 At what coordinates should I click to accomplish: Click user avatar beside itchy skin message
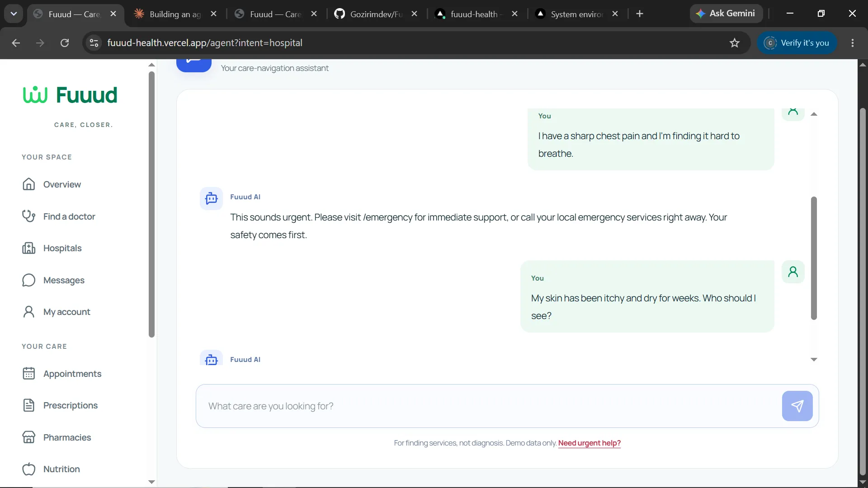[793, 272]
